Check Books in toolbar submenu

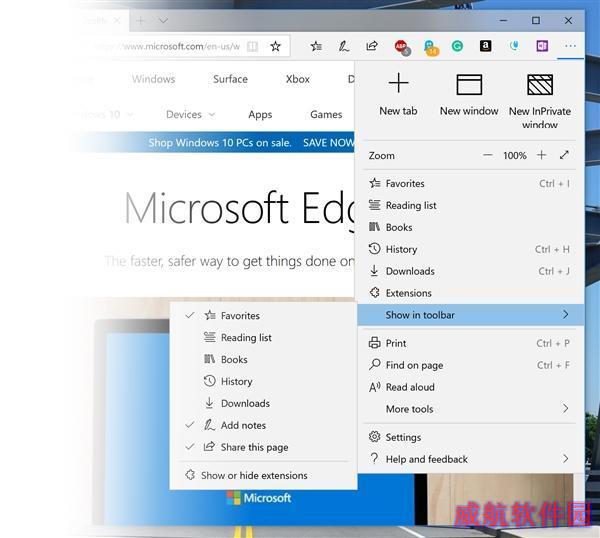click(263, 360)
